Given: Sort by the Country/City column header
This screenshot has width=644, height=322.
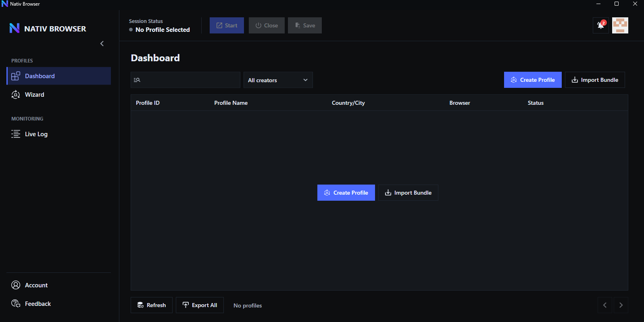Looking at the screenshot, I should point(348,103).
